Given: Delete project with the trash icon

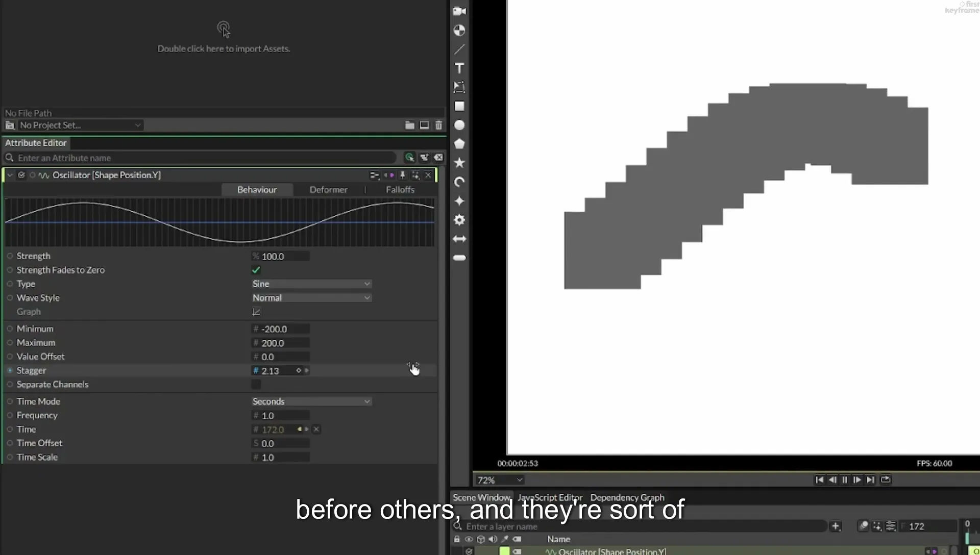Looking at the screenshot, I should 438,125.
